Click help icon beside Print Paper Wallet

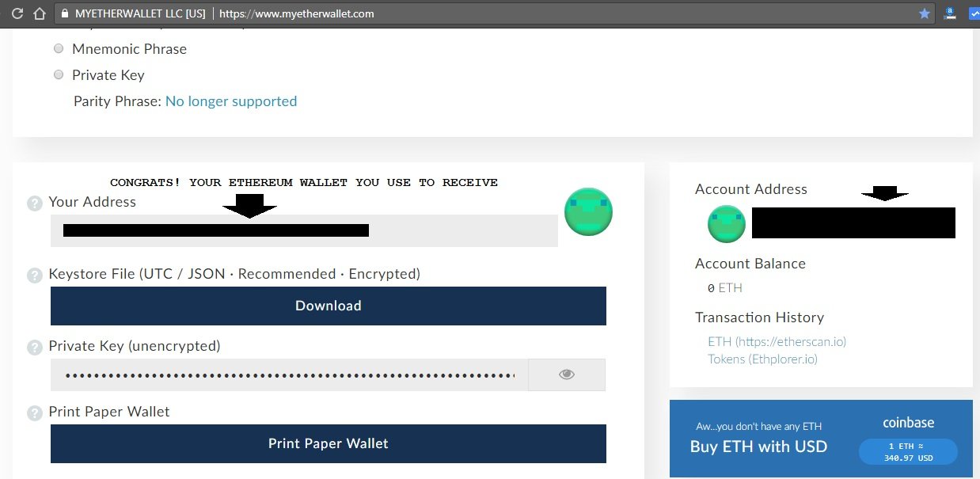(x=35, y=413)
